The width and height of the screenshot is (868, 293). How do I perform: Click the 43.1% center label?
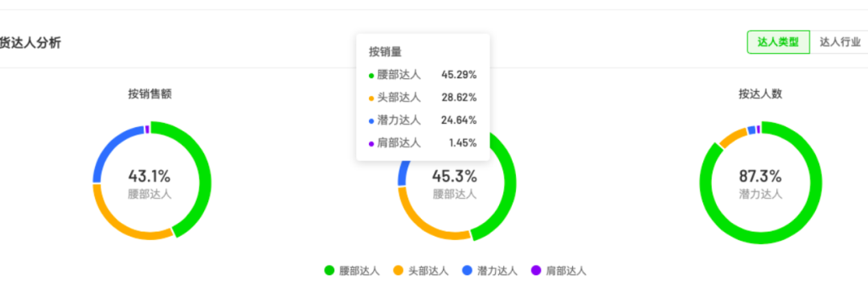(149, 176)
